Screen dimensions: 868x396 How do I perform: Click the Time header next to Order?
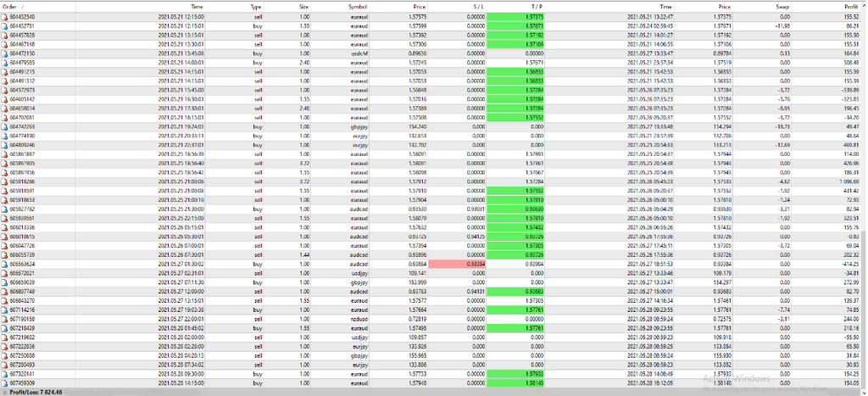197,7
